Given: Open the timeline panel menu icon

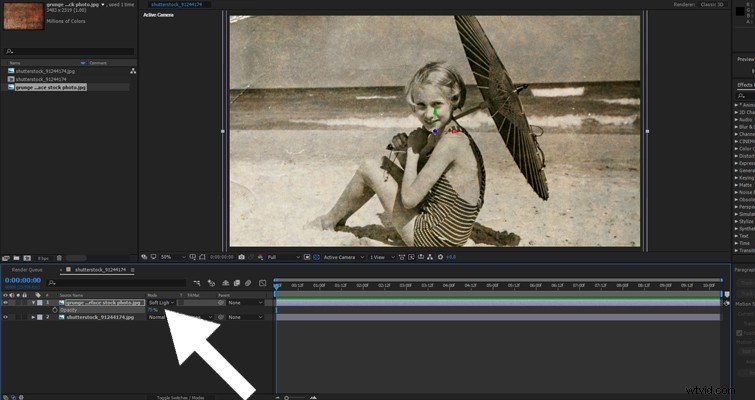Looking at the screenshot, I should [x=132, y=270].
